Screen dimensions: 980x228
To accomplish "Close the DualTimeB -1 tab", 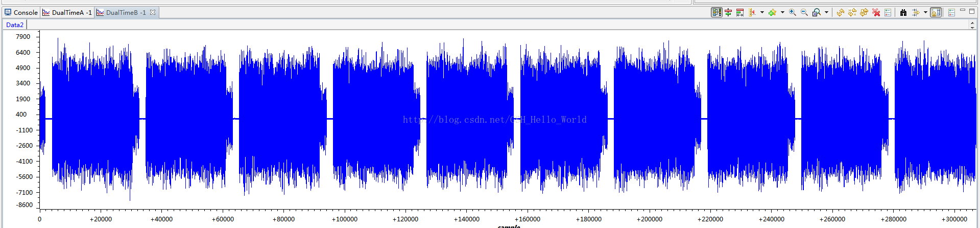I will [x=153, y=12].
